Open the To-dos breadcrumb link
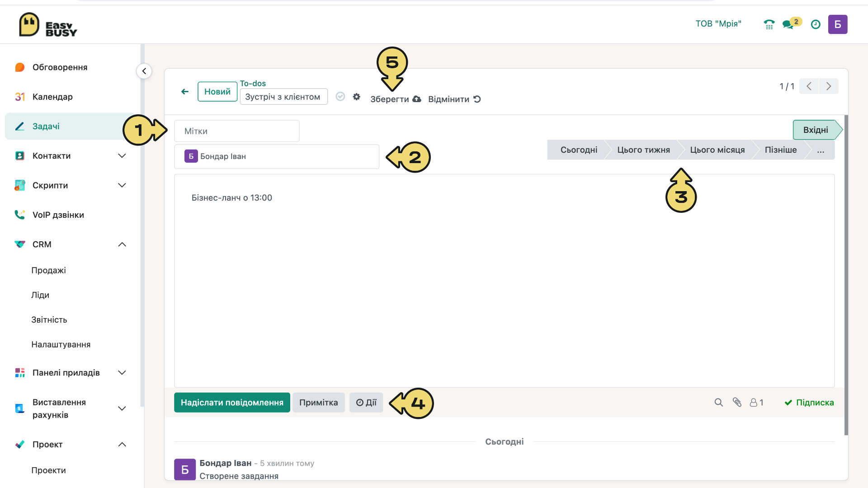The width and height of the screenshot is (868, 488). pos(253,84)
